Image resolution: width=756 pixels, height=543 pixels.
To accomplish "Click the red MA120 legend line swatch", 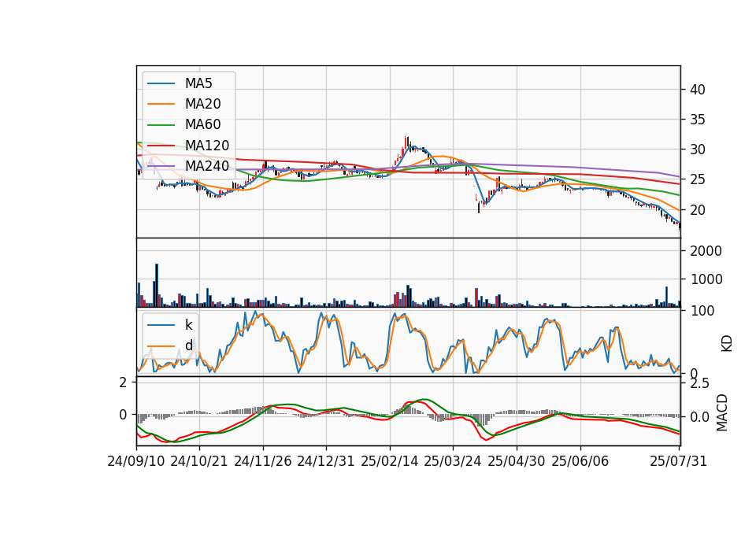I will tap(161, 146).
